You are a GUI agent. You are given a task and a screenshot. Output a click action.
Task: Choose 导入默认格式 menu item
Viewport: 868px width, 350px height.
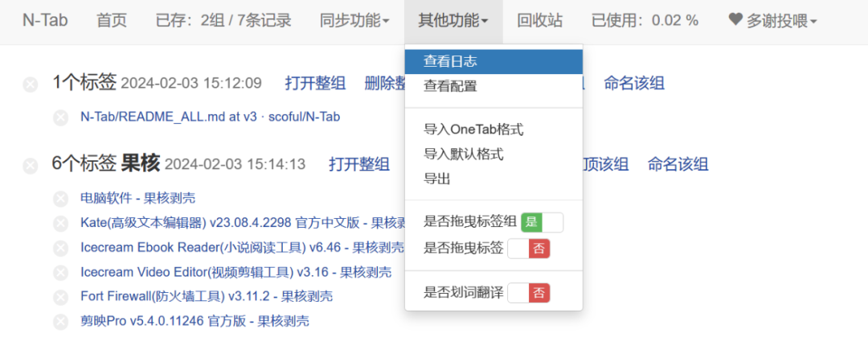point(493,154)
